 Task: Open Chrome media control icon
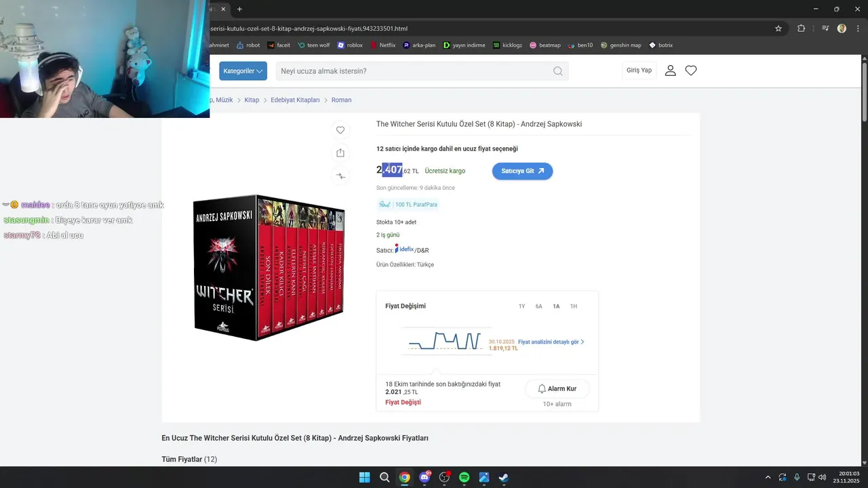(825, 28)
